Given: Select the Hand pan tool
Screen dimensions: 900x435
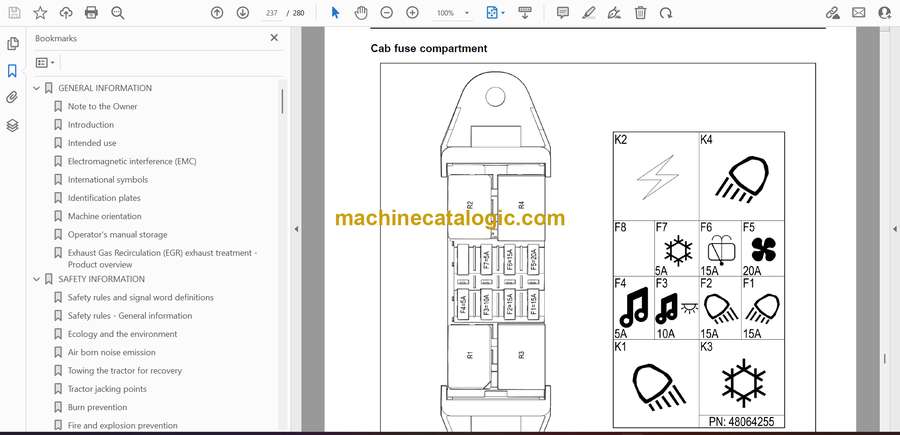Looking at the screenshot, I should click(x=361, y=13).
